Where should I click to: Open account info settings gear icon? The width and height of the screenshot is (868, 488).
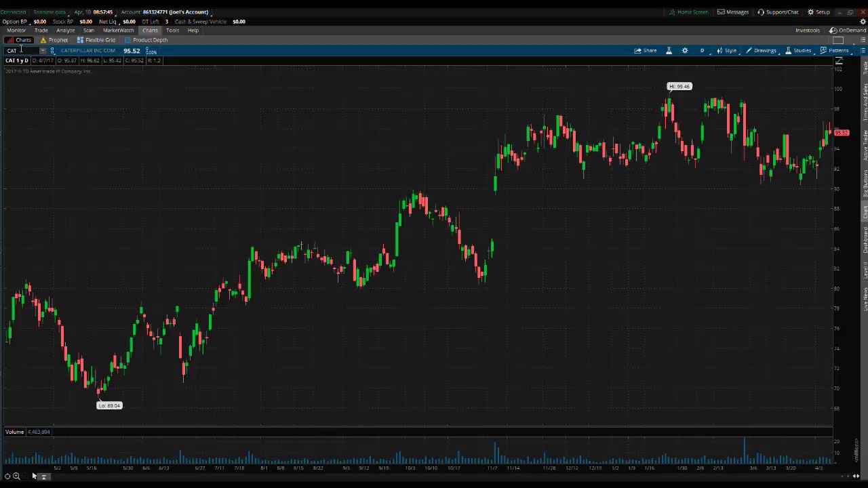point(863,22)
